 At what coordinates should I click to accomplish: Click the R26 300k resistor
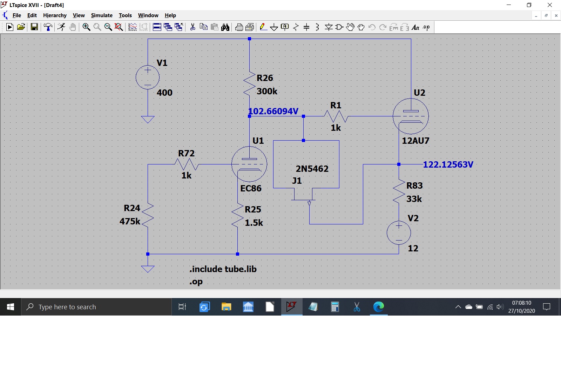(250, 84)
